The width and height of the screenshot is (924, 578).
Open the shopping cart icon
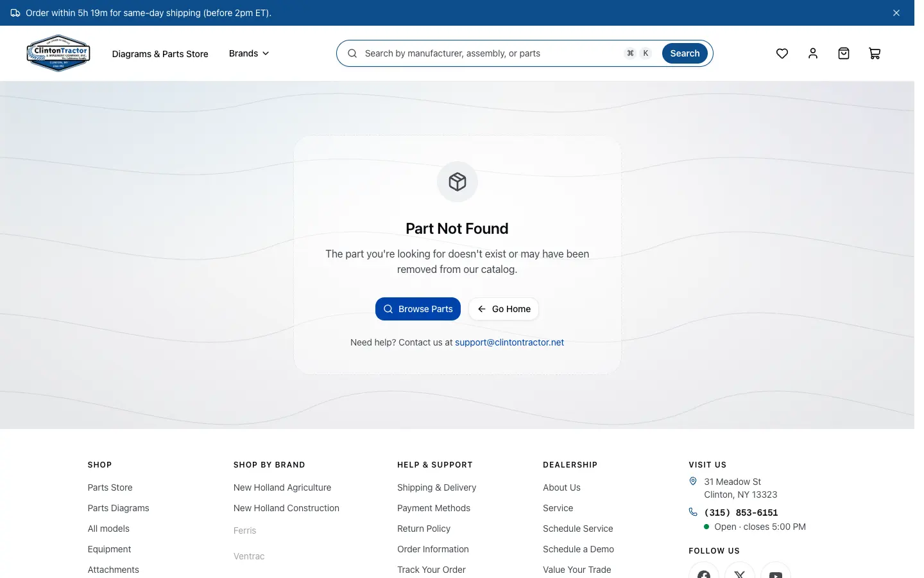pos(875,53)
